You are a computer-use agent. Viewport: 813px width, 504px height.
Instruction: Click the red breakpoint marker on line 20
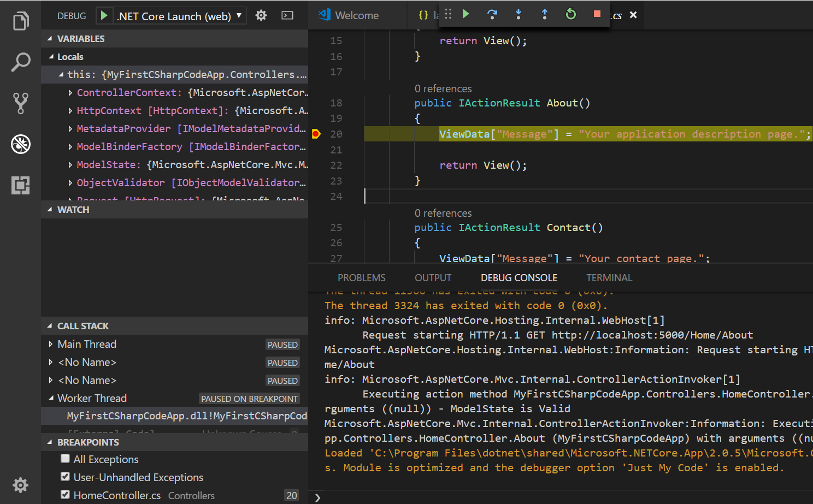pos(316,134)
